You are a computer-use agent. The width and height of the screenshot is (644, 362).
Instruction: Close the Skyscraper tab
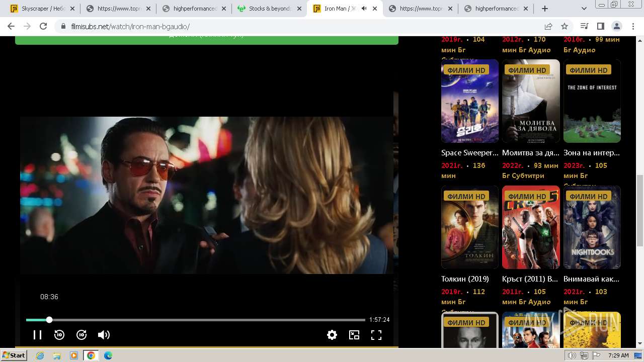pyautogui.click(x=72, y=9)
